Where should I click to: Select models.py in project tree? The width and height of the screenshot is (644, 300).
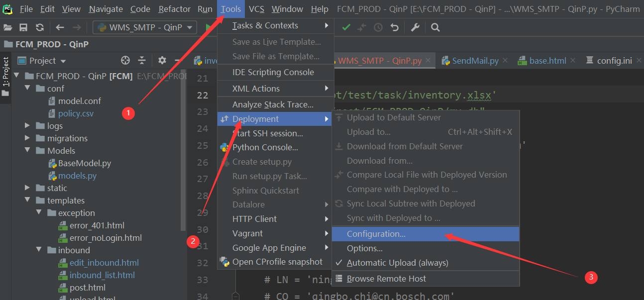click(77, 176)
